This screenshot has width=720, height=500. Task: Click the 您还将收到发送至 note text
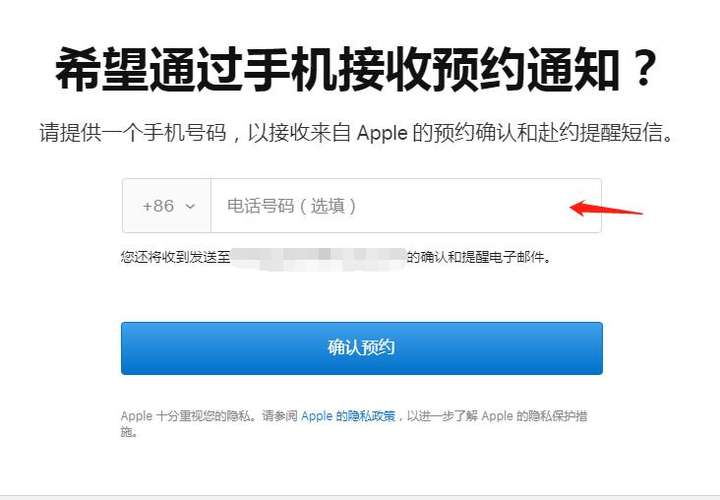[175, 257]
